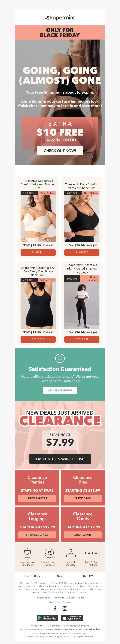This screenshot has height=644, width=120.
Task: Click the Google Play badge
Action: (x=47, y=618)
